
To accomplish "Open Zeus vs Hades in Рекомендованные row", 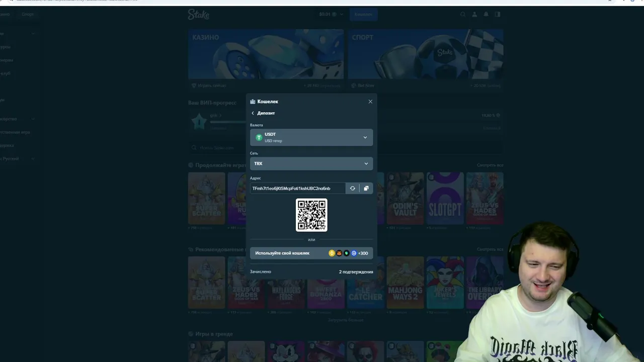I will pyautogui.click(x=246, y=282).
